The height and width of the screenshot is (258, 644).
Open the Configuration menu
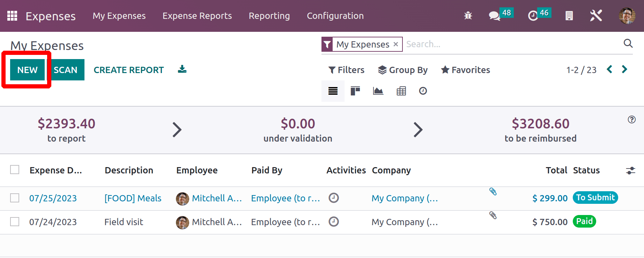(335, 16)
